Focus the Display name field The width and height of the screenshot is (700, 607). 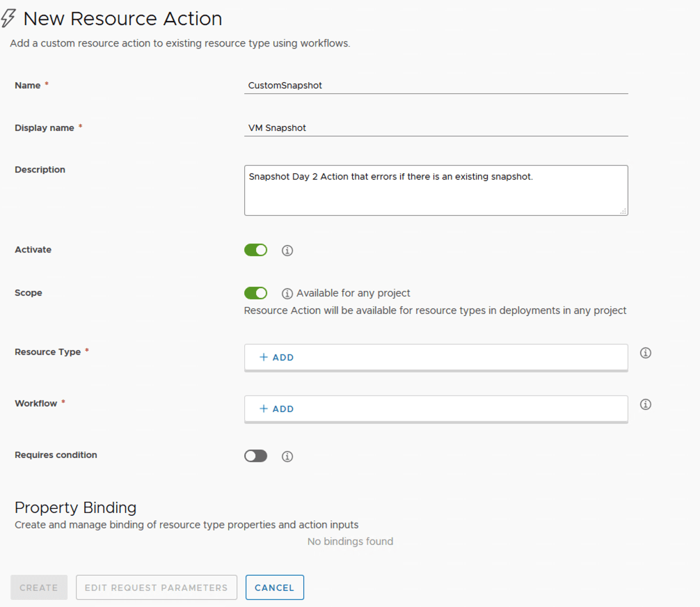click(x=436, y=128)
